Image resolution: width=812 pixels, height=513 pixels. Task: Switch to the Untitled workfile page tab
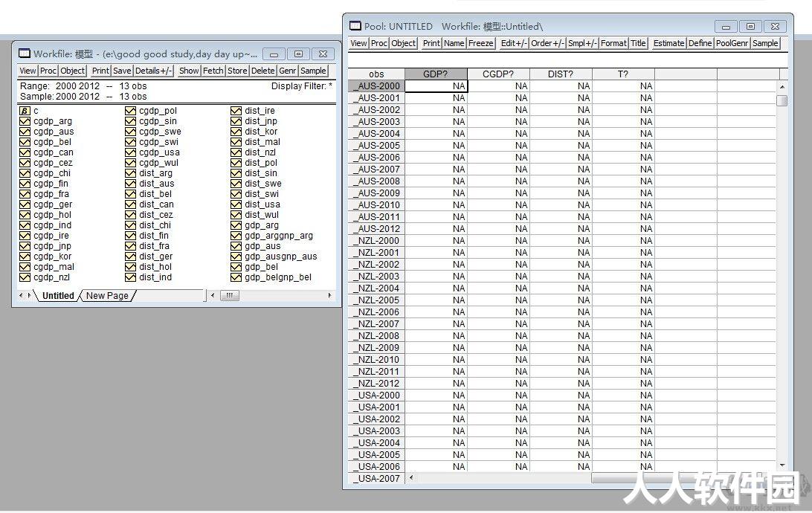tap(58, 296)
